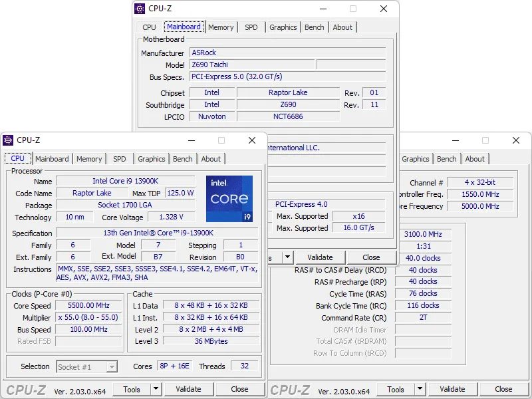
Task: Expand the Tools dropdown arrow in the CPU window
Action: coord(156,389)
